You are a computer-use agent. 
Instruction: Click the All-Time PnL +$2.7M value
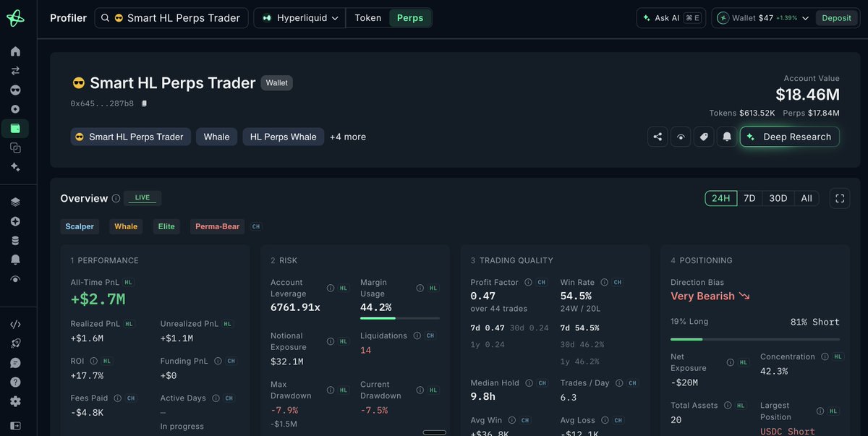[98, 299]
